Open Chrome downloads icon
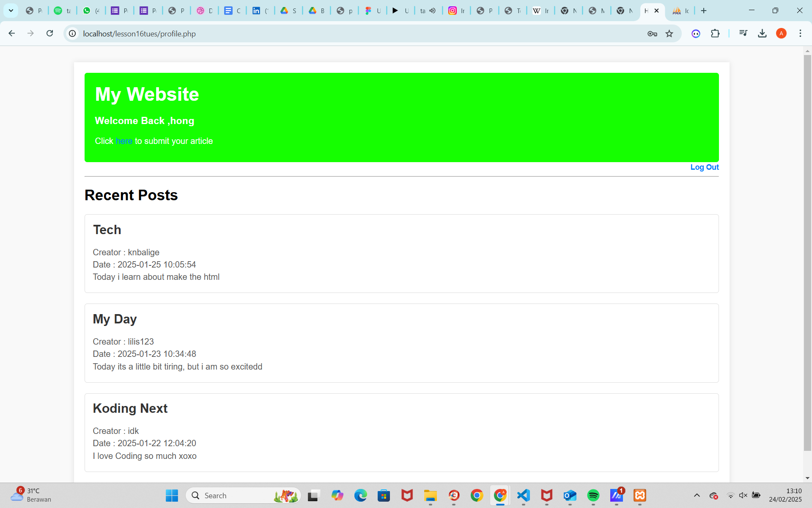 pyautogui.click(x=762, y=33)
